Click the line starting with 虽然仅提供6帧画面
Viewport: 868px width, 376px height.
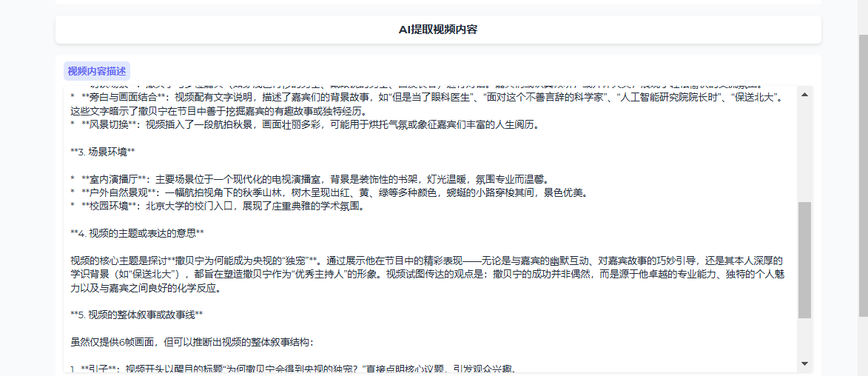click(192, 342)
